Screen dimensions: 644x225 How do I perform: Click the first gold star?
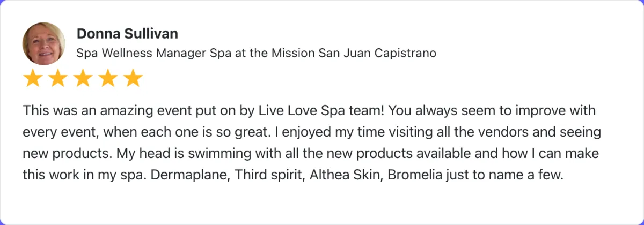(33, 78)
